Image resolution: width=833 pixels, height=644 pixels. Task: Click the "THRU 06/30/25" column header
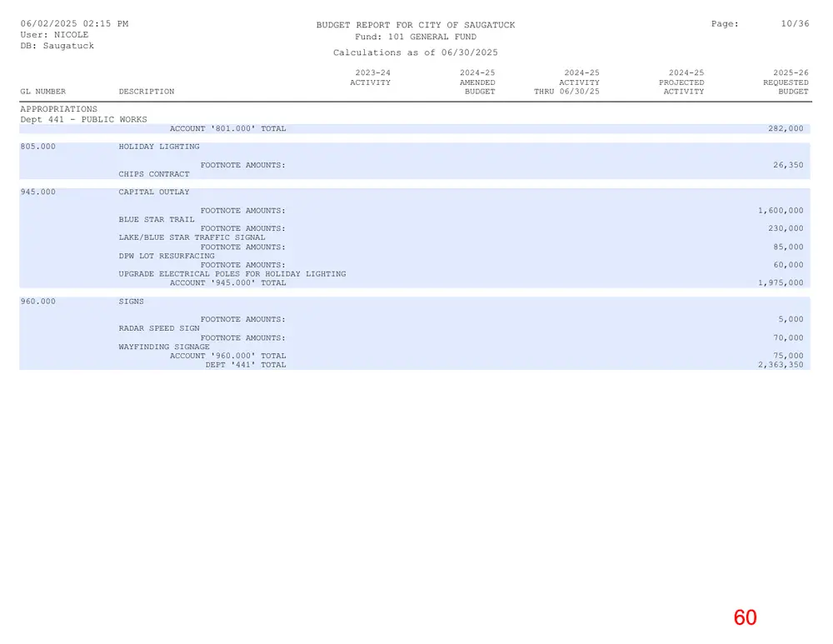tap(566, 92)
